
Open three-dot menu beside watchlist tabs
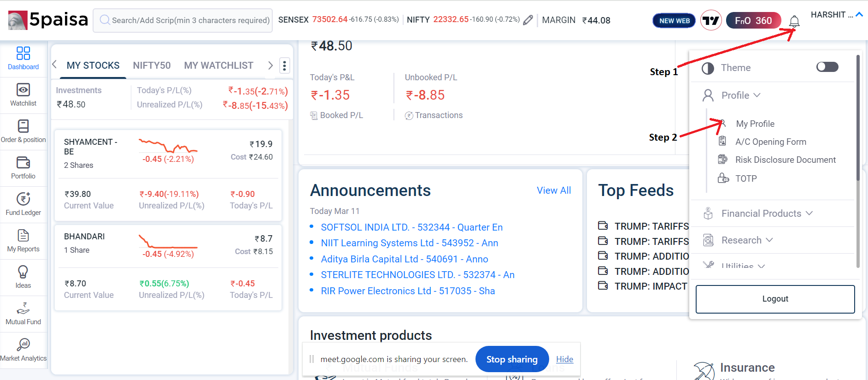[x=284, y=65]
